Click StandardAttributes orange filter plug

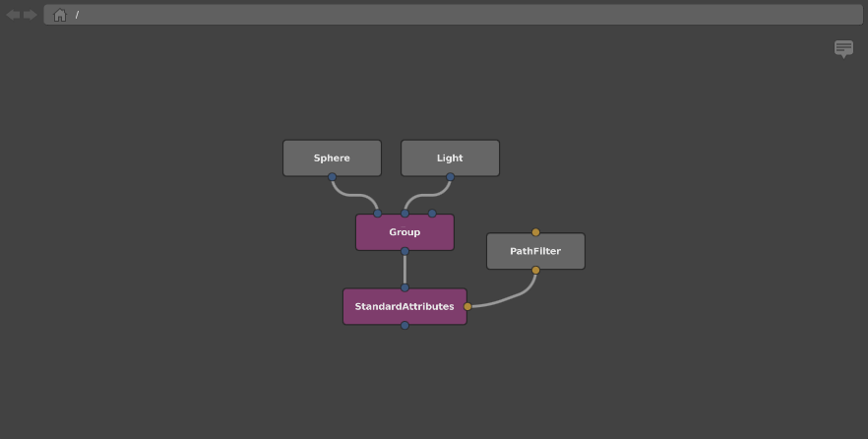tap(467, 307)
